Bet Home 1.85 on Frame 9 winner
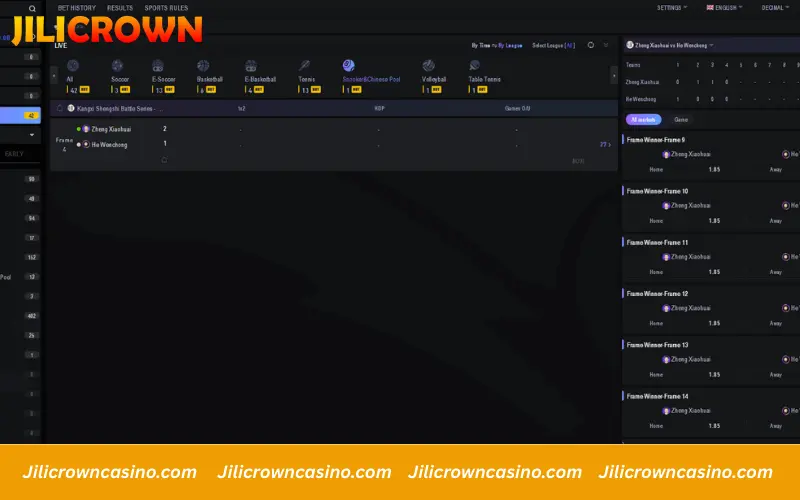Viewport: 800px width, 500px height. coord(714,169)
